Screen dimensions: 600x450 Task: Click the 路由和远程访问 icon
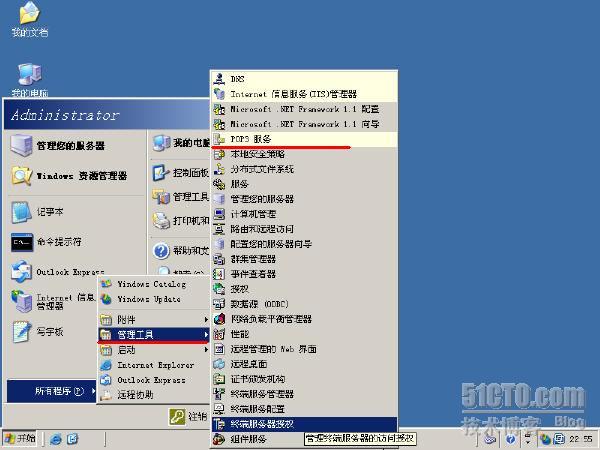tap(219, 229)
